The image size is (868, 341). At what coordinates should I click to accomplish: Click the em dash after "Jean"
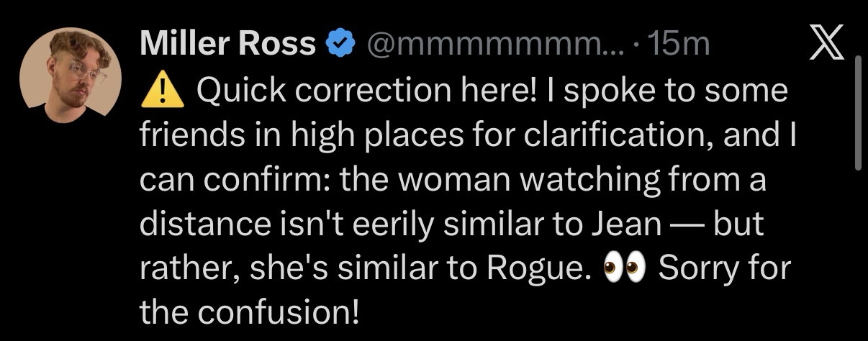(685, 225)
